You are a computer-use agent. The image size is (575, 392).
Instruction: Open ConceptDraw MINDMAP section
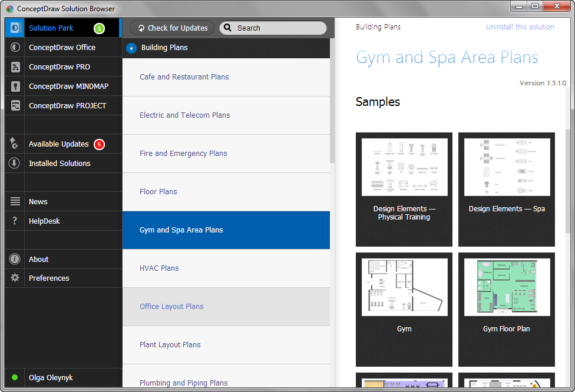[x=64, y=86]
